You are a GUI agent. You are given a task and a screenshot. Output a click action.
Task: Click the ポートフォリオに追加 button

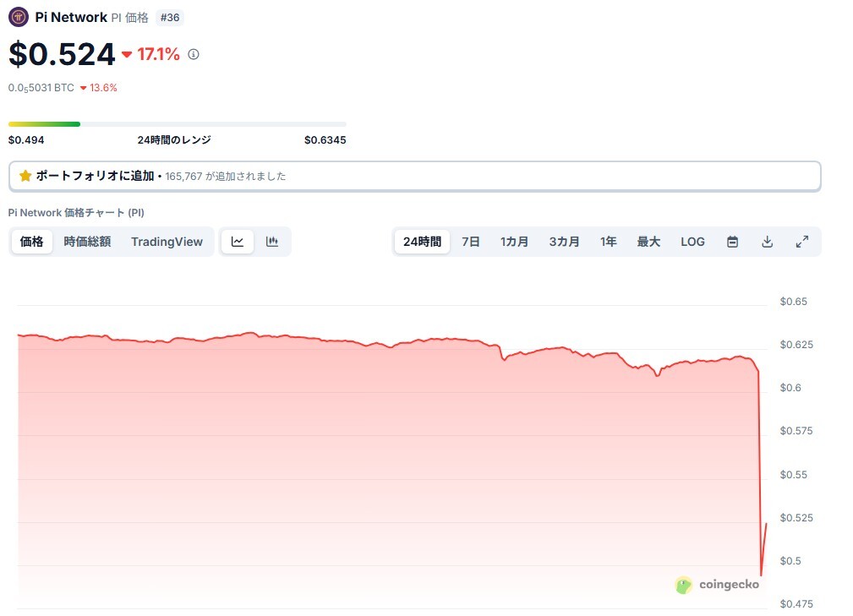(414, 176)
